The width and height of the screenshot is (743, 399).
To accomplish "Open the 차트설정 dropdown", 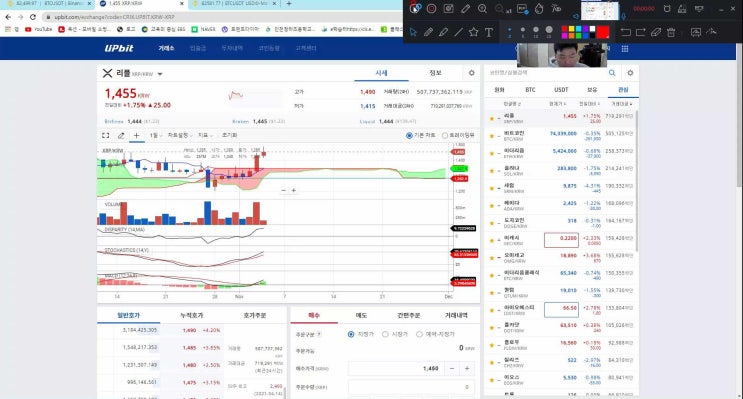I will (180, 136).
